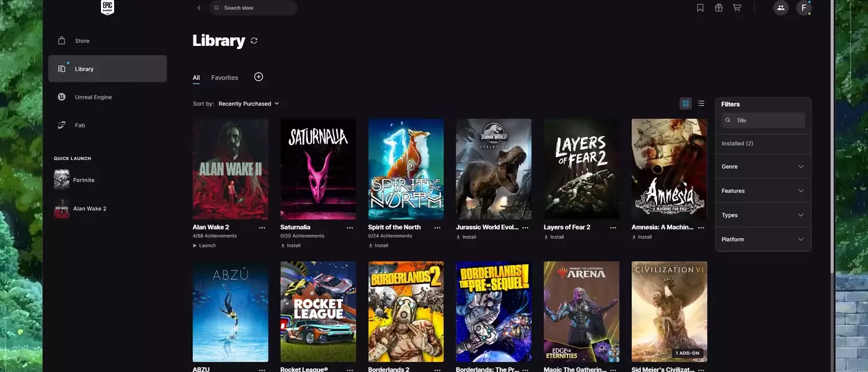Go back with the arrow icon
The width and height of the screenshot is (868, 372).
(199, 8)
